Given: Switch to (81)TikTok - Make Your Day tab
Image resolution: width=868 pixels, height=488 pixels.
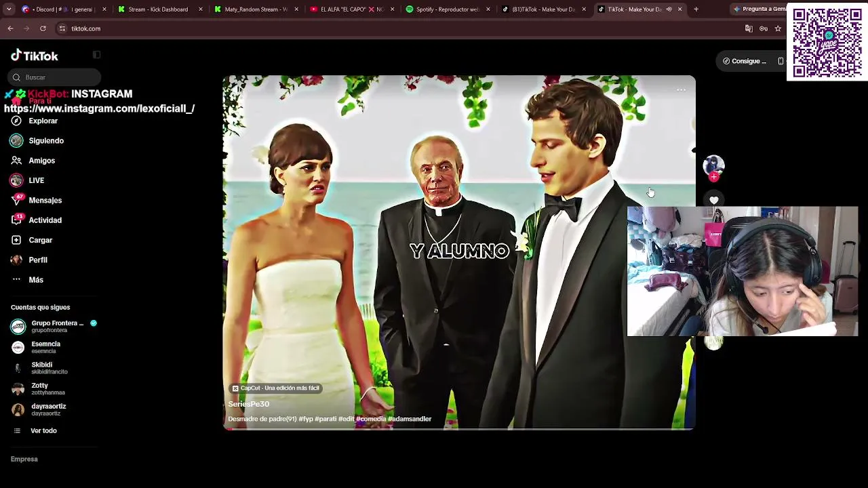Looking at the screenshot, I should point(544,9).
